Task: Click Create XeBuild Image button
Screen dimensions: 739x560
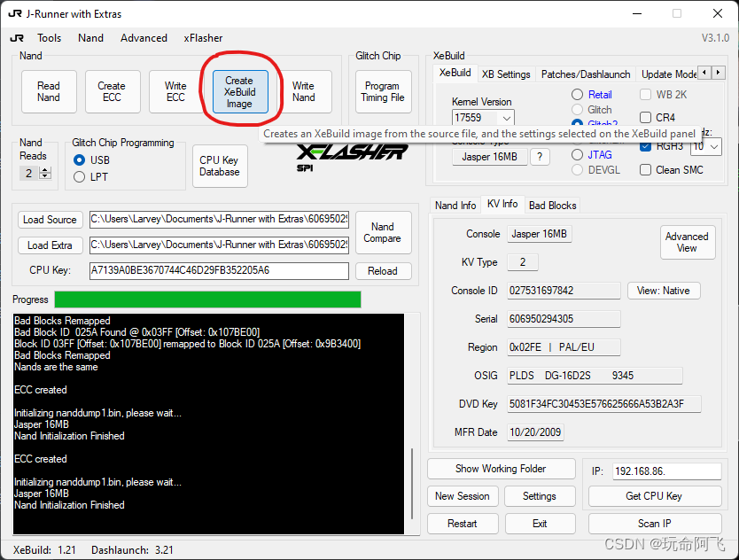Action: click(x=240, y=92)
